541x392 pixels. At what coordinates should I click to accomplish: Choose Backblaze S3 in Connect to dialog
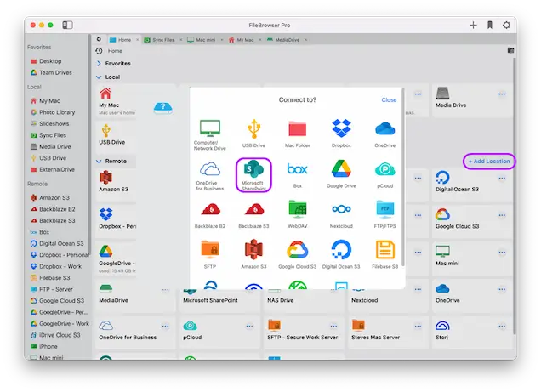click(253, 215)
